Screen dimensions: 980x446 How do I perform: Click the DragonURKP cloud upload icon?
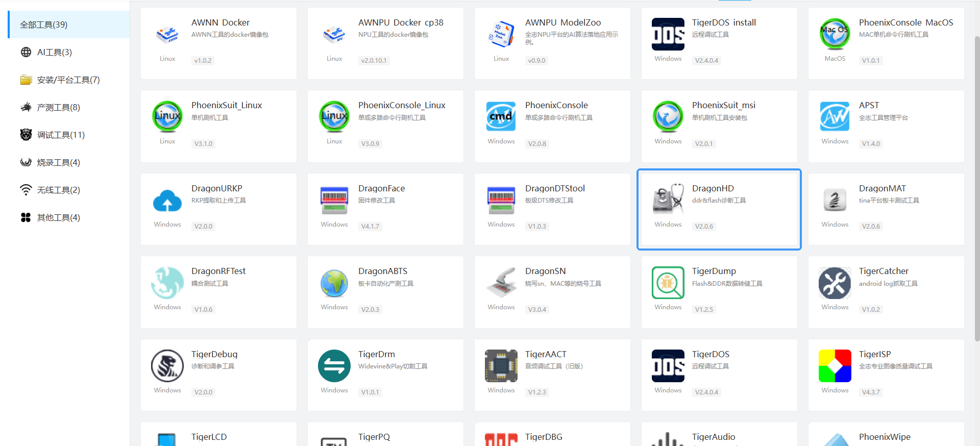pyautogui.click(x=167, y=201)
